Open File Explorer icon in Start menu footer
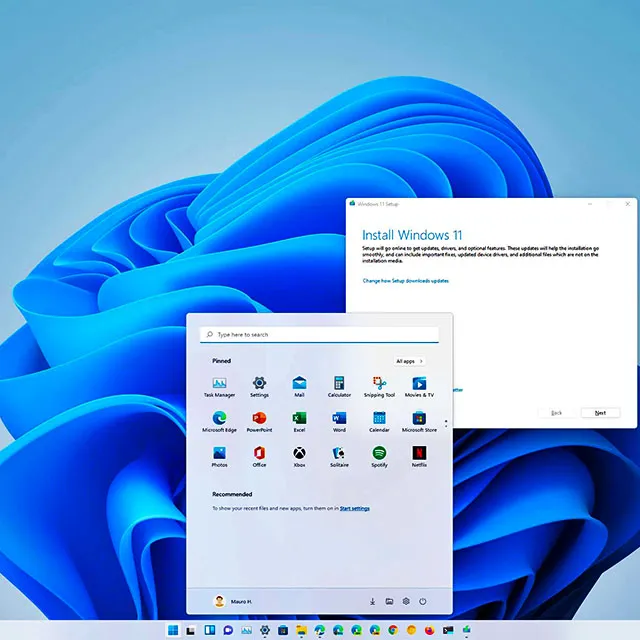Screen dimensions: 640x640 pos(389,601)
